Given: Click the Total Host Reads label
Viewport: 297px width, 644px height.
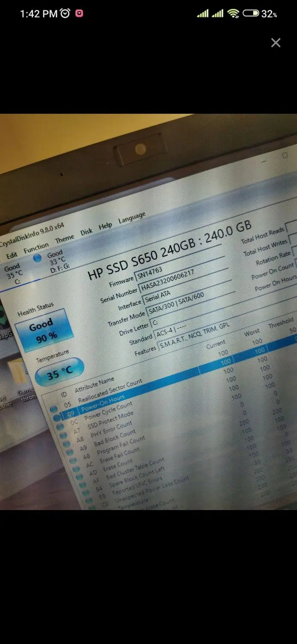Looking at the screenshot, I should click(263, 236).
